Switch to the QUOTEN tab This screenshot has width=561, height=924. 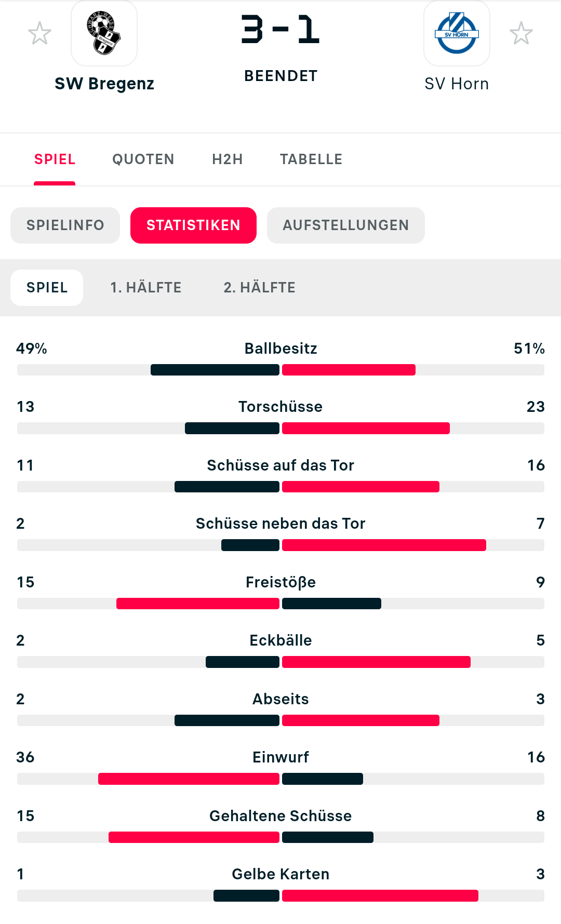click(x=143, y=159)
